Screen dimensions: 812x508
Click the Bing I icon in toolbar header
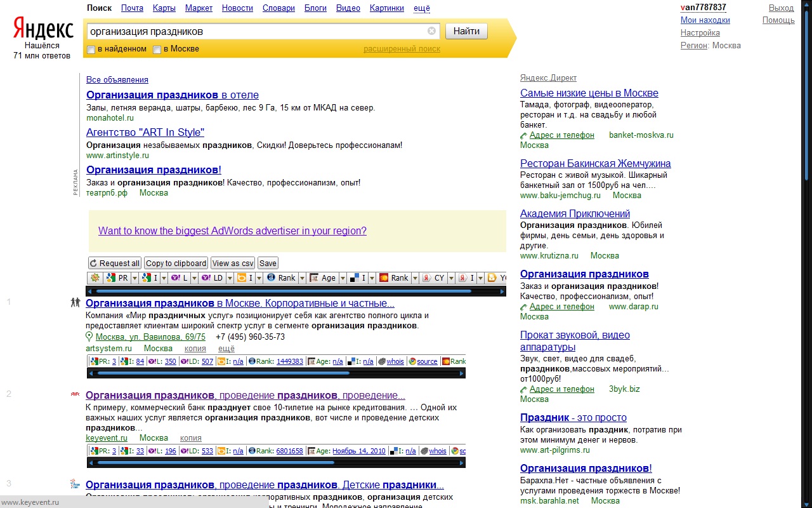coord(242,278)
